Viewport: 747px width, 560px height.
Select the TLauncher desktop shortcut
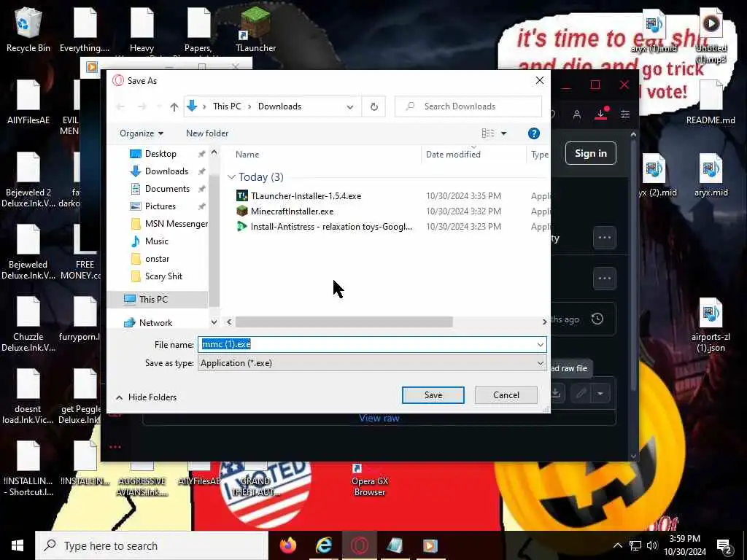(256, 30)
